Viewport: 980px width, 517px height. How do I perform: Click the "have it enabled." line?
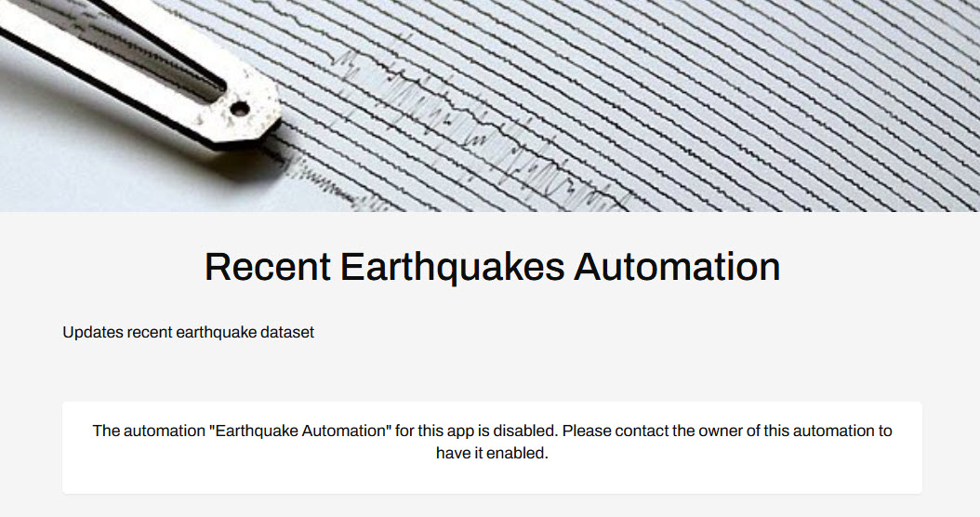[491, 454]
